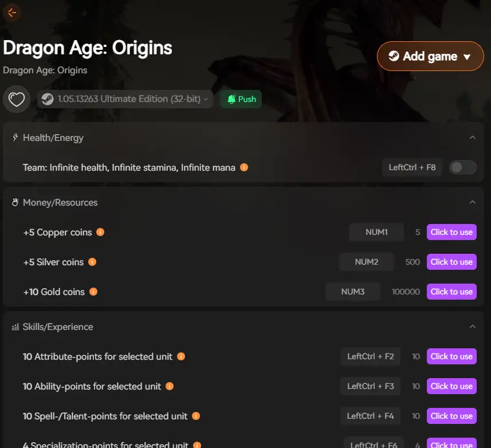This screenshot has width=491, height=448.
Task: Collapse the Skills/Experience section
Action: pyautogui.click(x=473, y=327)
